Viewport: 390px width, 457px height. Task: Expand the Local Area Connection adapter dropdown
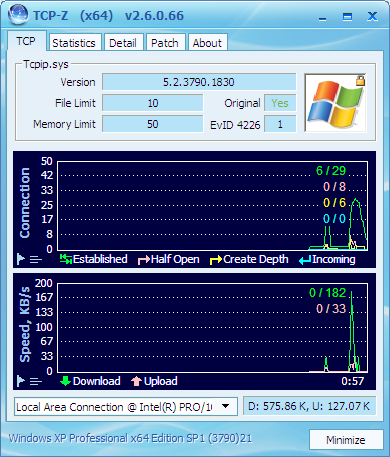coord(226,406)
